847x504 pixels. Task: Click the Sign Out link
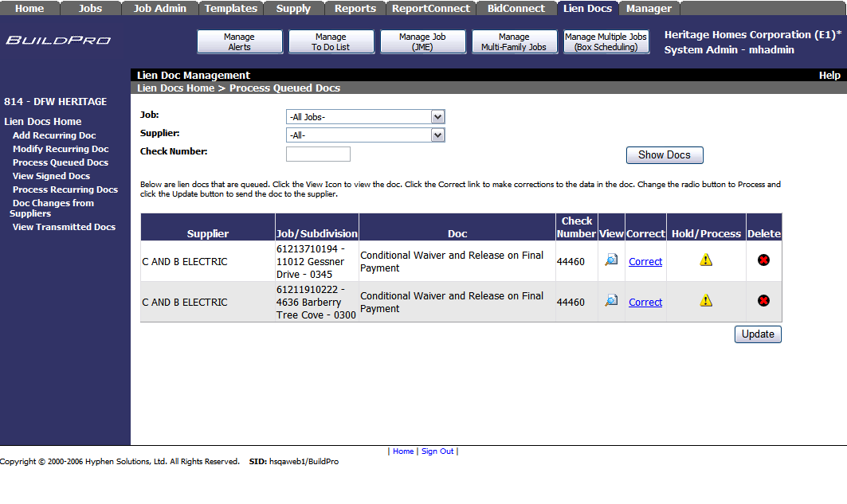(x=437, y=451)
